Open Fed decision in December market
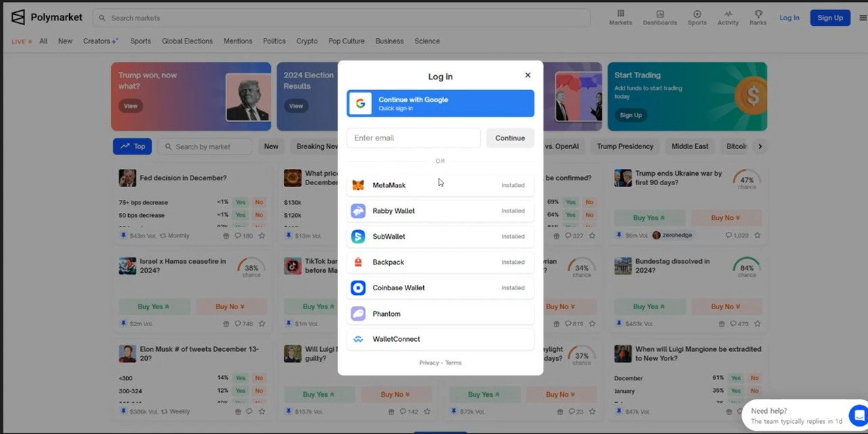 pyautogui.click(x=183, y=178)
